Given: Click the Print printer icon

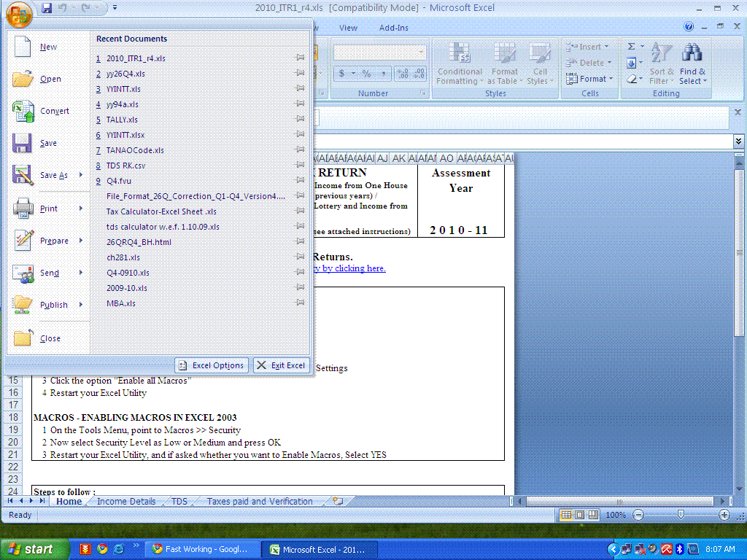Looking at the screenshot, I should tap(23, 208).
